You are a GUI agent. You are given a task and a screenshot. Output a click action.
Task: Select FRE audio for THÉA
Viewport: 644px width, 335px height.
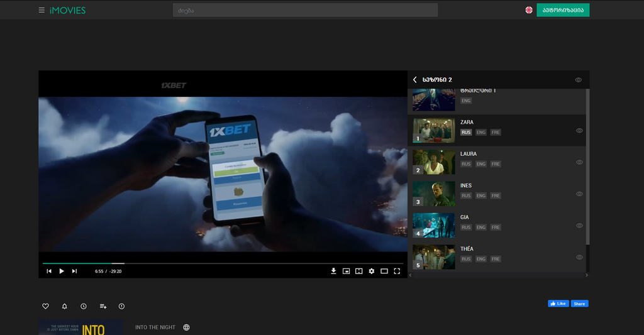(496, 259)
